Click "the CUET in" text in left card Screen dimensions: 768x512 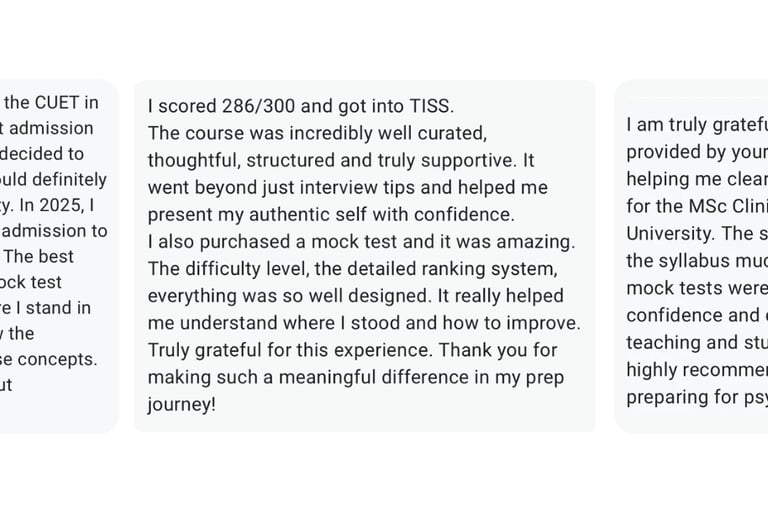tap(51, 103)
